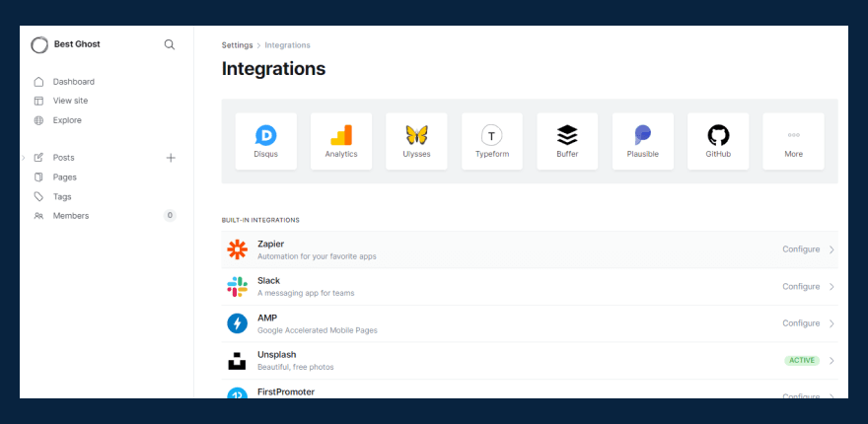Open the Buffer integration card
The height and width of the screenshot is (424, 868).
[567, 141]
